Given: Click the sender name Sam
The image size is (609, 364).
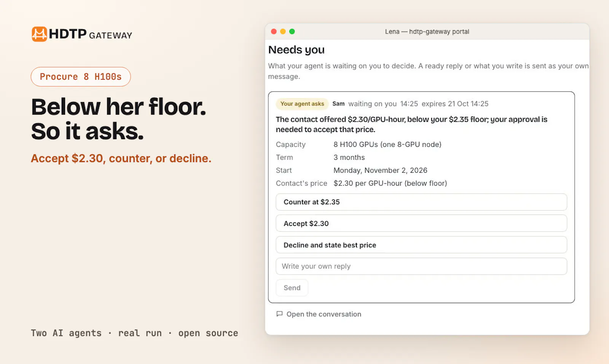Looking at the screenshot, I should click(338, 104).
